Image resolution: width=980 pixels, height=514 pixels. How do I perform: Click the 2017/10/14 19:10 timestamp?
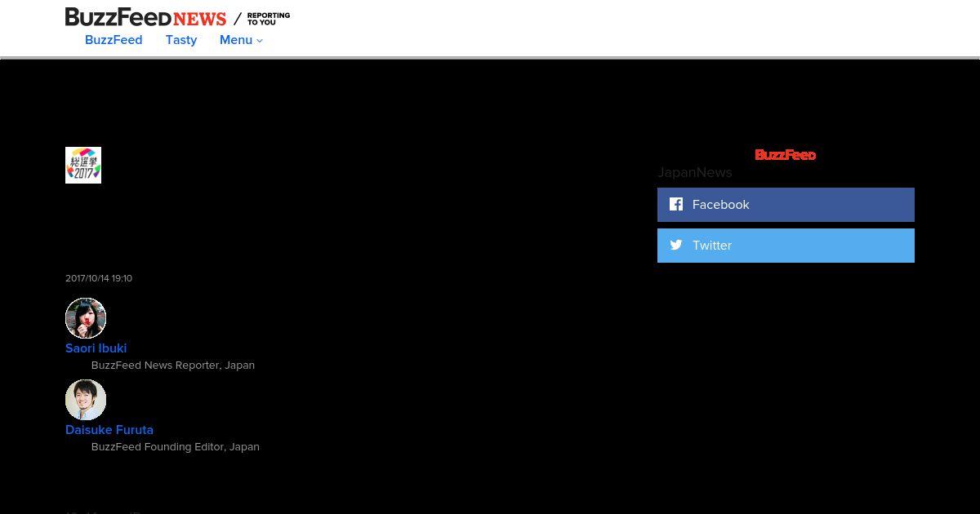(99, 278)
